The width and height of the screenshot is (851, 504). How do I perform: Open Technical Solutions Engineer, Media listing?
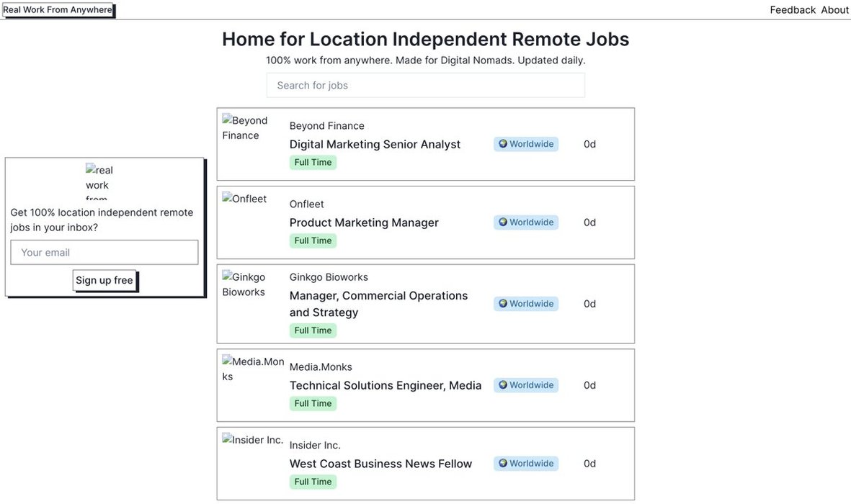click(x=386, y=386)
